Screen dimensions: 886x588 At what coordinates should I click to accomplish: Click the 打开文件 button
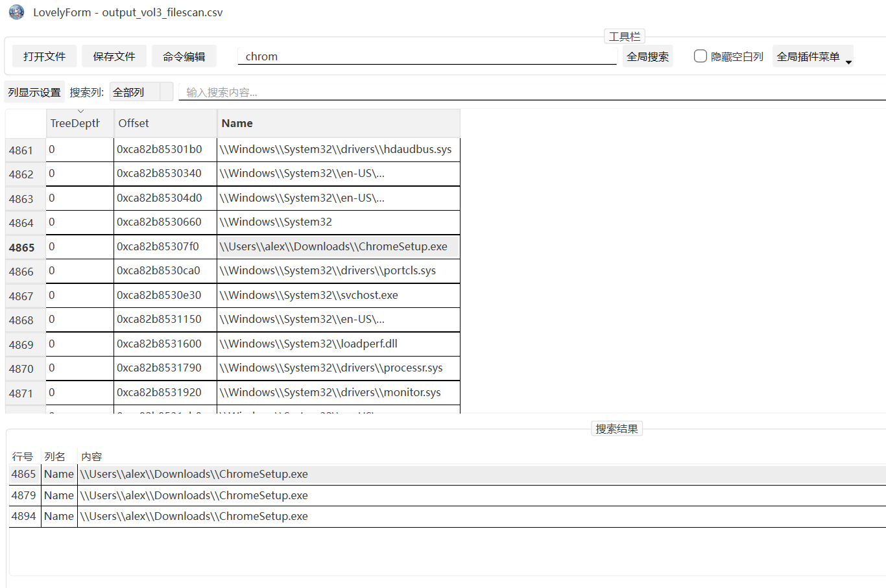click(44, 56)
